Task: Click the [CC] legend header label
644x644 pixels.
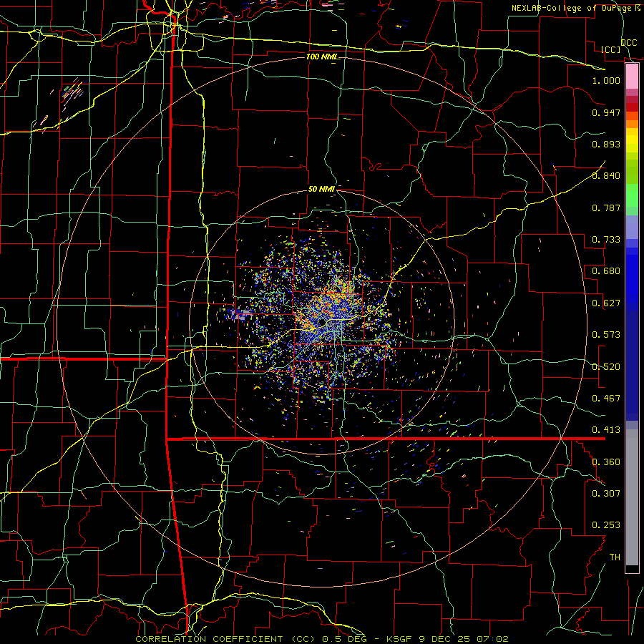Action: [611, 49]
